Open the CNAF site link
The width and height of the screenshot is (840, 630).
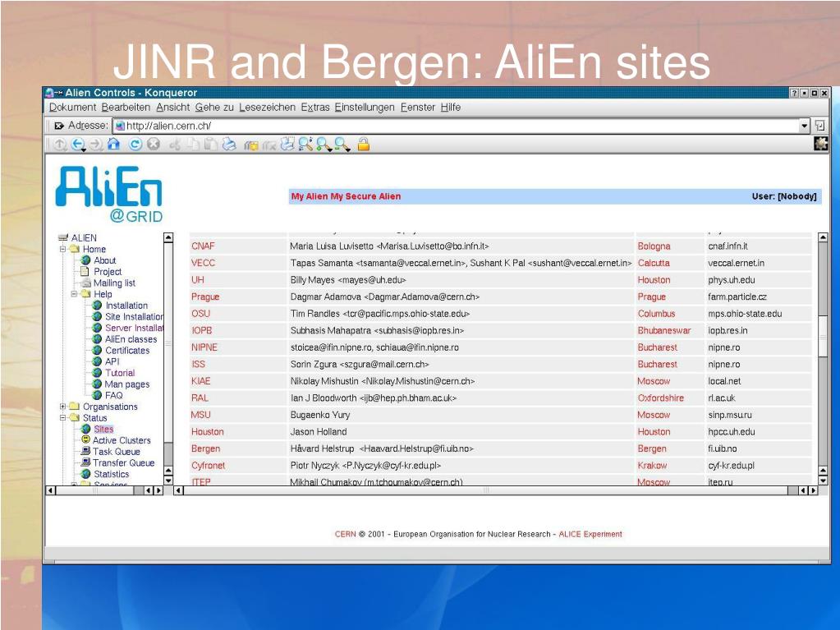(x=203, y=246)
